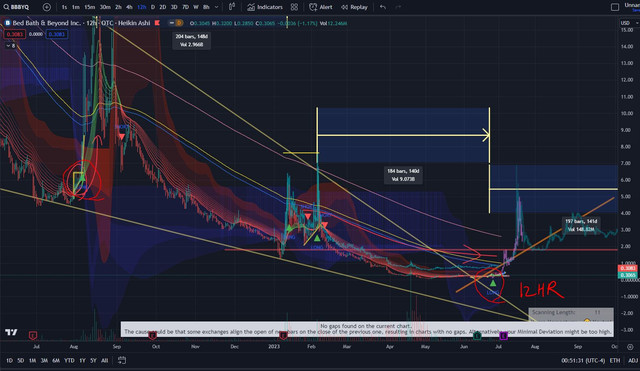
Task: Choose the 8h interval
Action: point(206,7)
